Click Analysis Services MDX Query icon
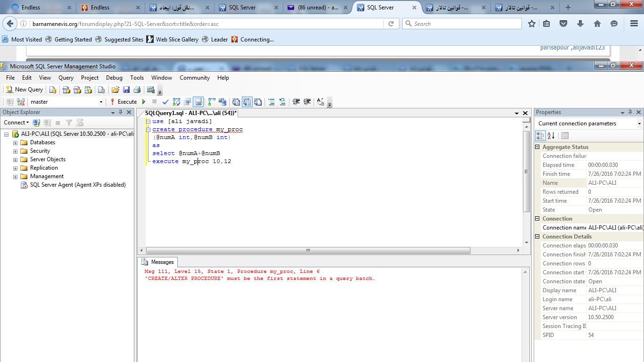The image size is (644, 362). [x=66, y=90]
